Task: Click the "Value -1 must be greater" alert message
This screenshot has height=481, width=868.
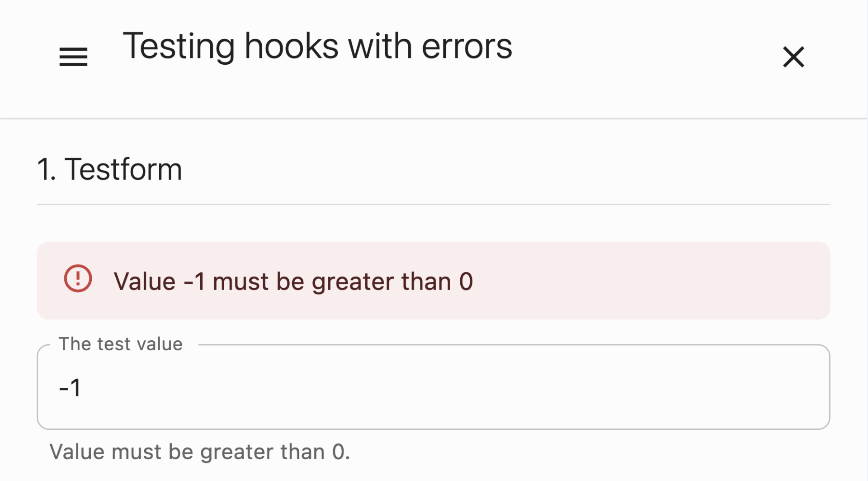Action: 293,281
